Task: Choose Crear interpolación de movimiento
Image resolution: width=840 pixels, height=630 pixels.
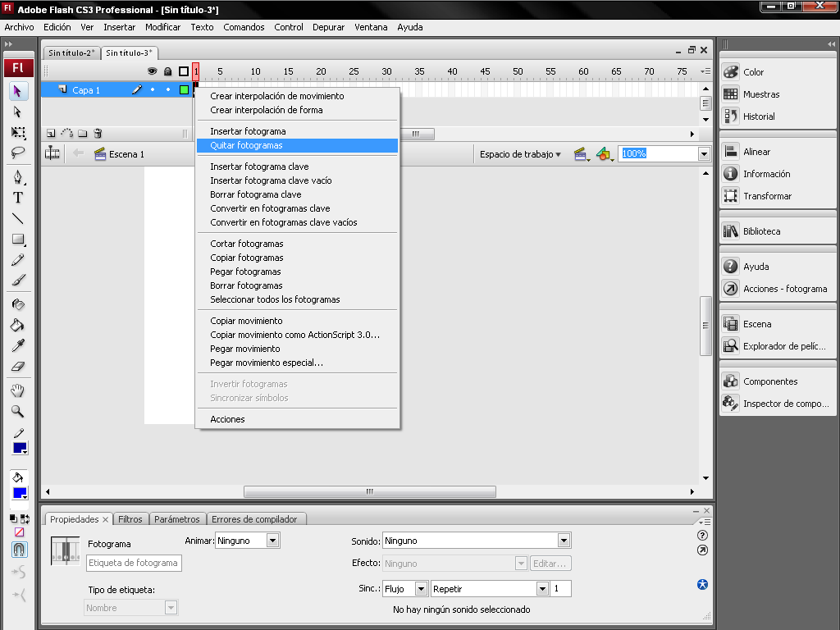Action: click(x=297, y=96)
